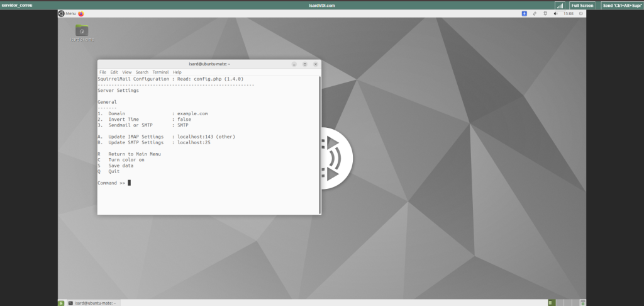Open the network connection tray icon

[x=535, y=14]
